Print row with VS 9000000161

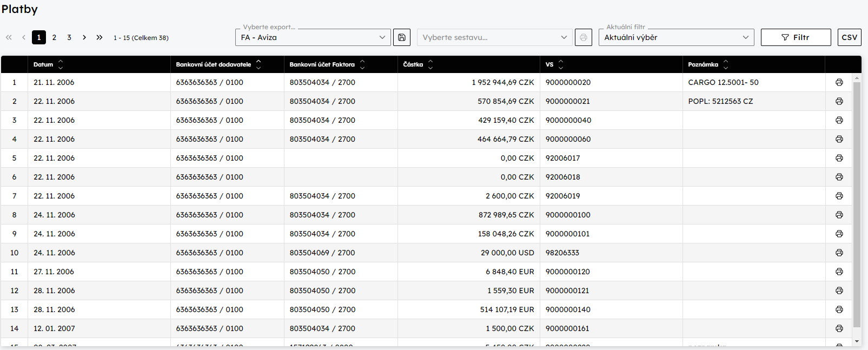(839, 328)
